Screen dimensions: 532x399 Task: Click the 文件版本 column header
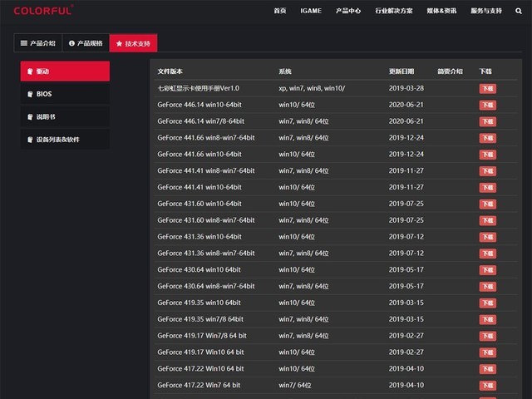click(x=170, y=71)
